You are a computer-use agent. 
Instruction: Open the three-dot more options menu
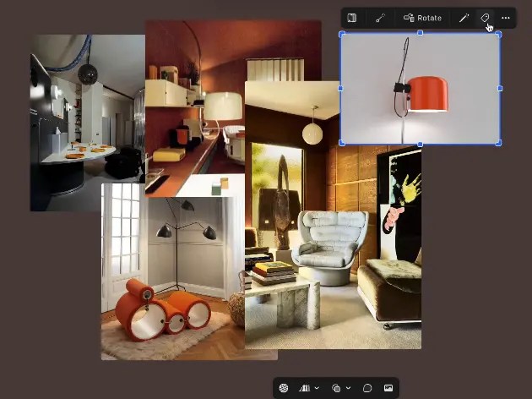click(x=506, y=18)
